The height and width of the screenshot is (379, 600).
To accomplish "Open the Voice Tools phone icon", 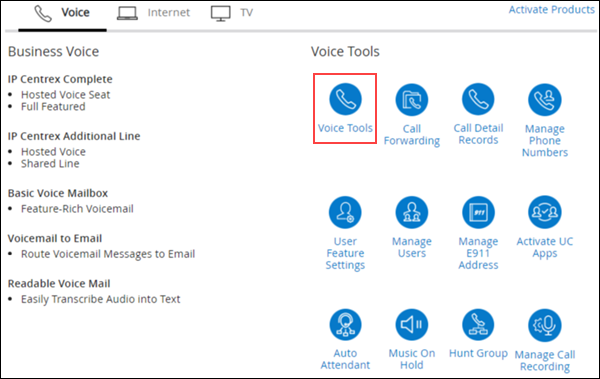I will coord(345,99).
